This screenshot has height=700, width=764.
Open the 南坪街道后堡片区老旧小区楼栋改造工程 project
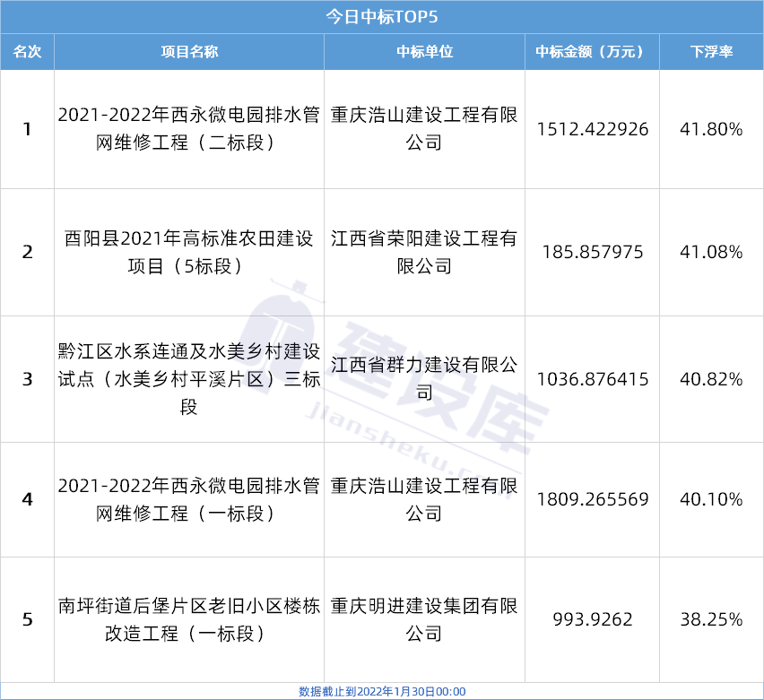(x=189, y=619)
